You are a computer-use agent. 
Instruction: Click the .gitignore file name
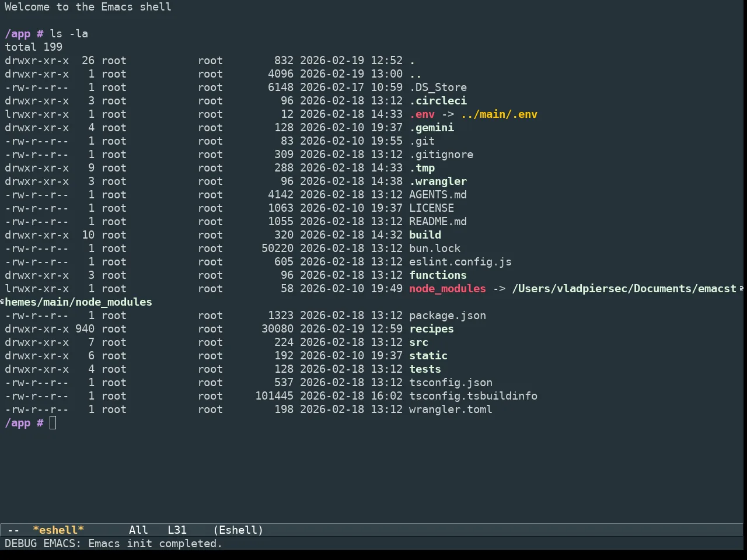[x=441, y=155]
